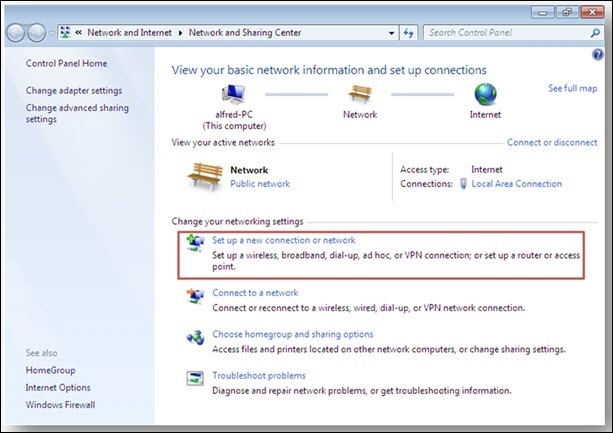Click the bench Network icon in the map
This screenshot has width=613, height=433.
tap(360, 94)
